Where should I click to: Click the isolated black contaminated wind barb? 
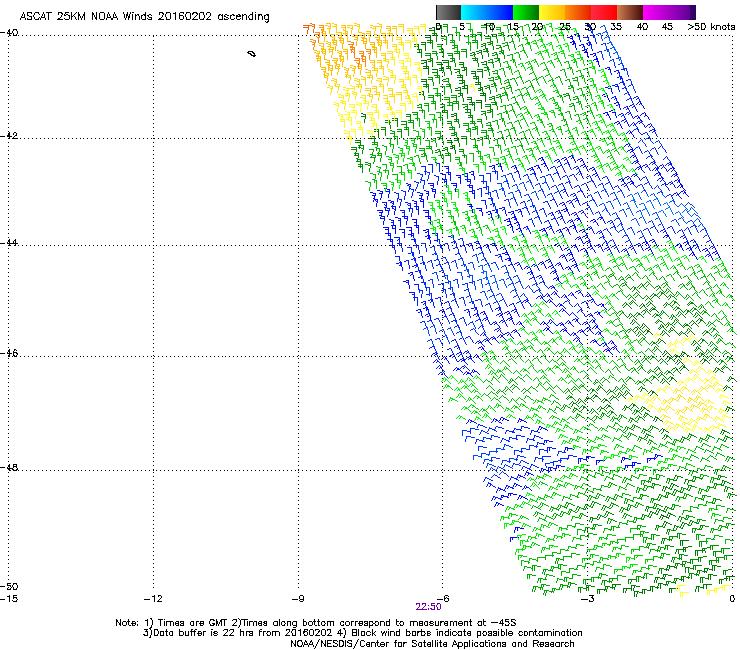[x=252, y=54]
